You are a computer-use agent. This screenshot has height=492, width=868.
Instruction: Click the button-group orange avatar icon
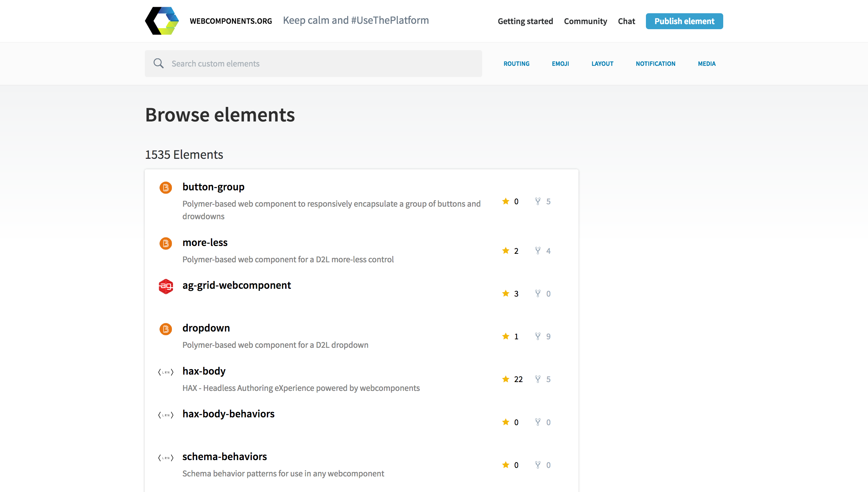[166, 187]
